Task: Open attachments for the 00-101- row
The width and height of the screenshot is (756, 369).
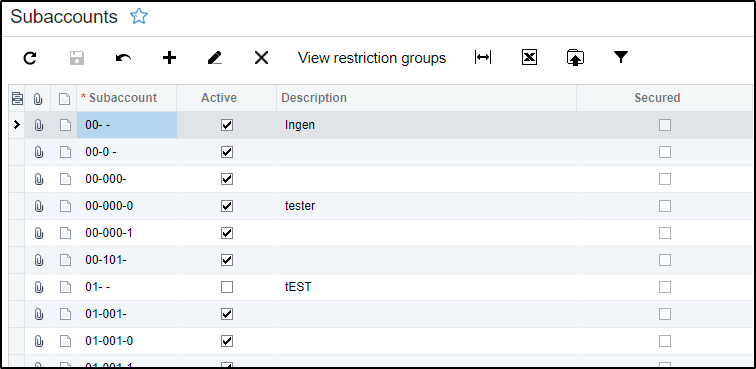Action: click(39, 260)
